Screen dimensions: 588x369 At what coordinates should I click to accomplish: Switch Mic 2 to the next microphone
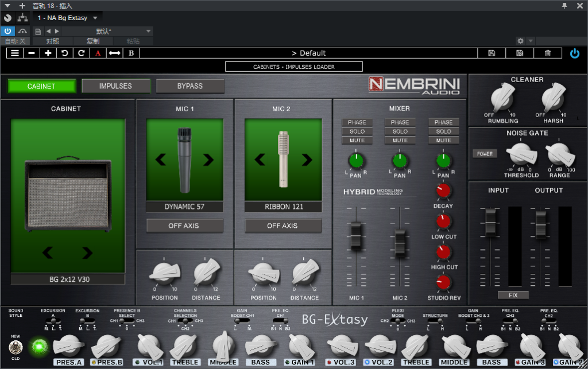pyautogui.click(x=307, y=160)
